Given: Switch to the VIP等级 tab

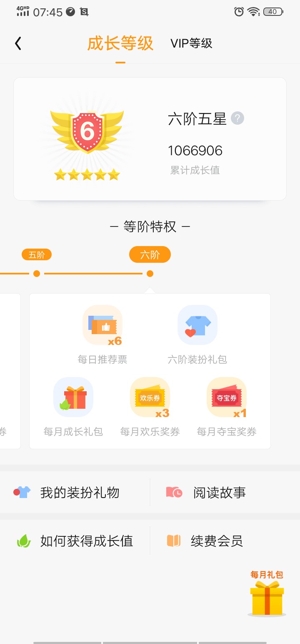Looking at the screenshot, I should tap(191, 43).
